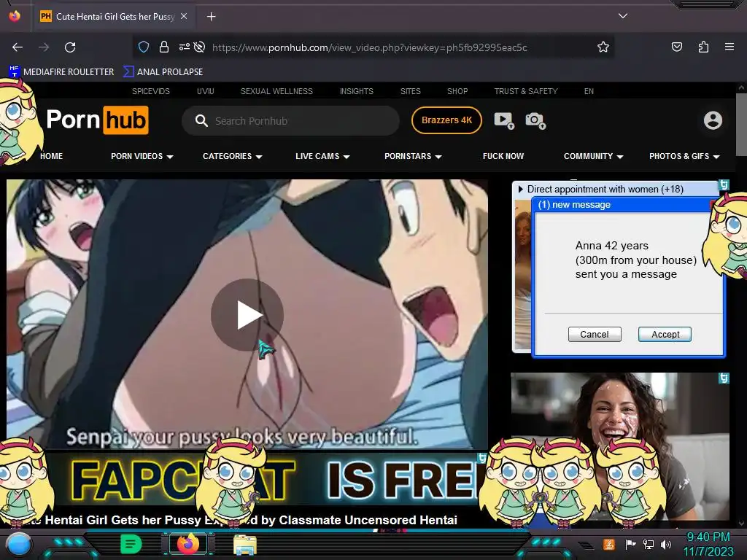Click the upload photo camera icon
The image size is (747, 560).
(535, 120)
